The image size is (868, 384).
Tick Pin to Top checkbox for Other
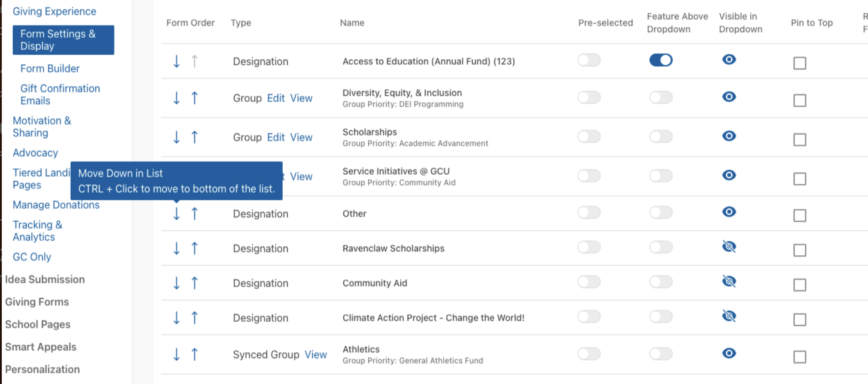point(800,215)
